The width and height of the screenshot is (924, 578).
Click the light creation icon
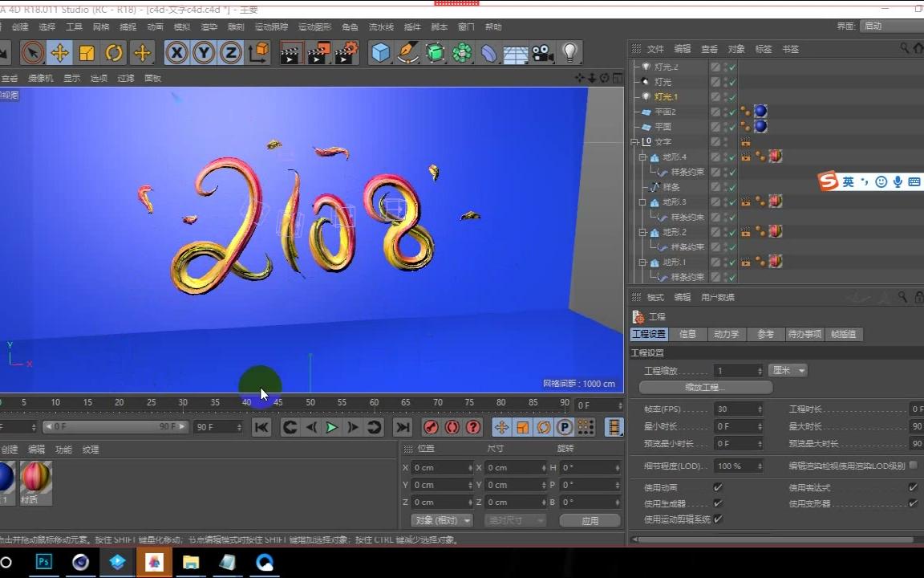click(571, 52)
